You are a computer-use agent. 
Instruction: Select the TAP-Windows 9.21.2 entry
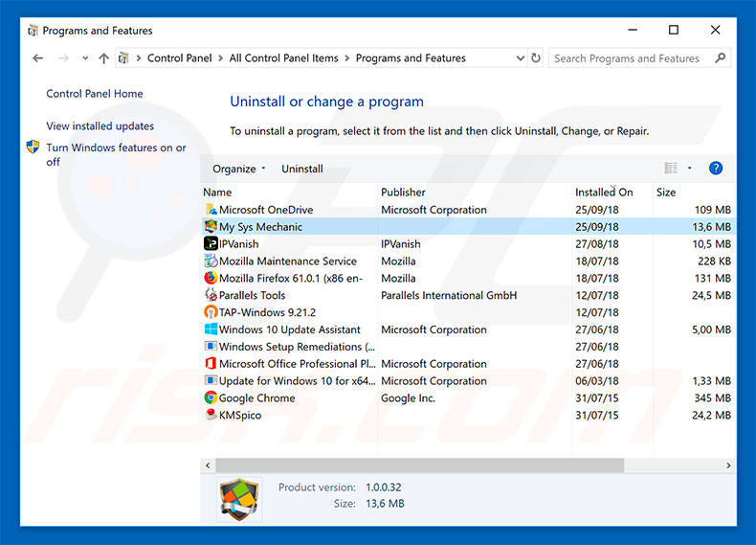(x=468, y=312)
